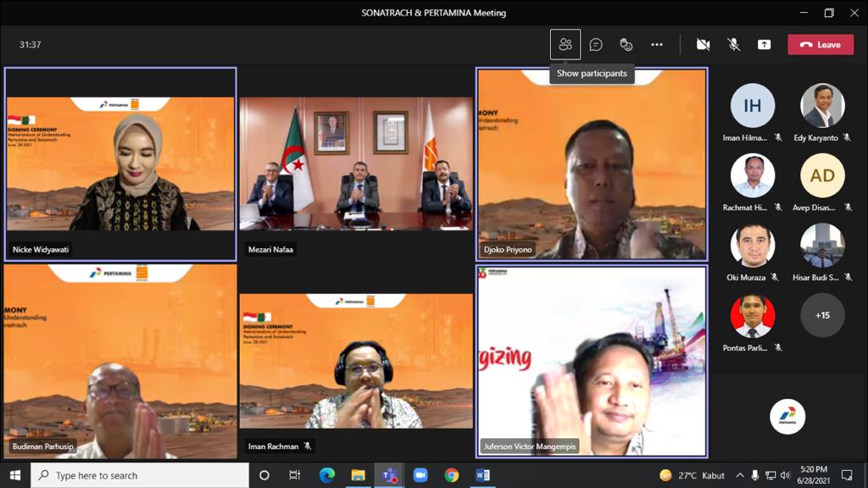The height and width of the screenshot is (488, 868).
Task: Show the +15 additional participants
Action: [x=822, y=315]
